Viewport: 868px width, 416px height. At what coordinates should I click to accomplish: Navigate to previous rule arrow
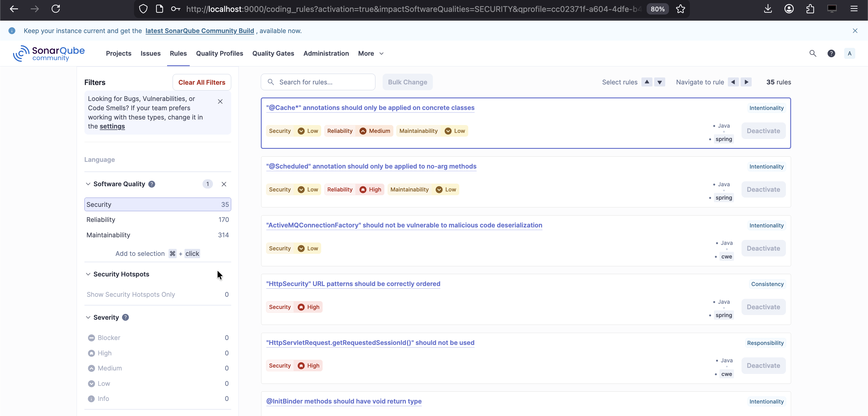click(x=733, y=82)
